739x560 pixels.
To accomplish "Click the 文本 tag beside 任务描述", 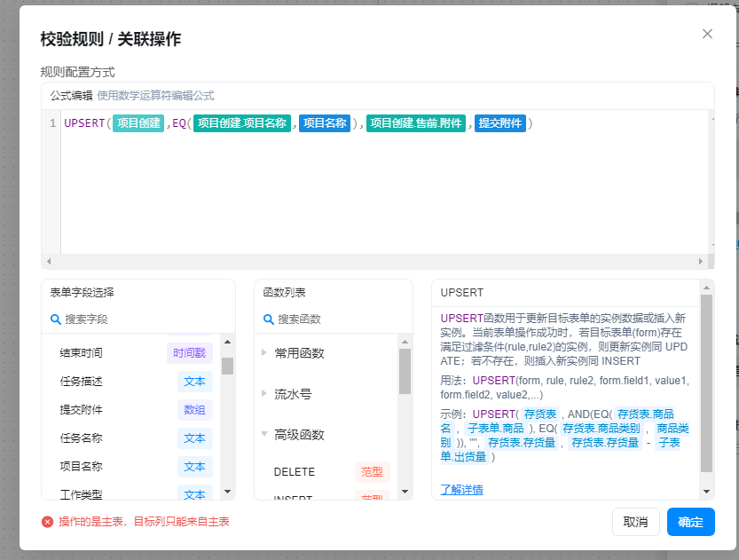I will click(194, 382).
